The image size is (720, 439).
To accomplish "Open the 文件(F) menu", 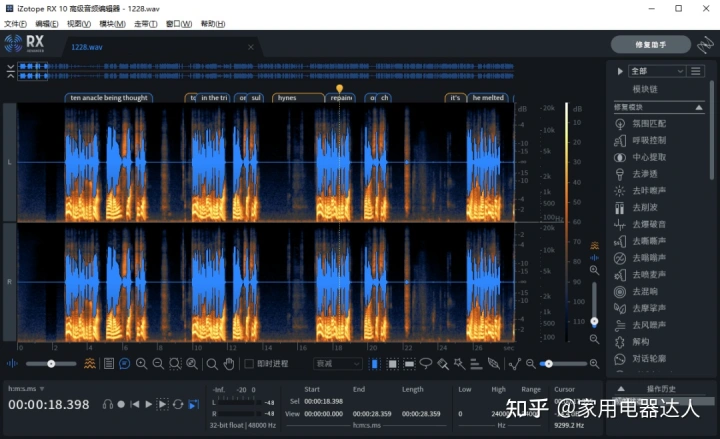I will [x=15, y=24].
